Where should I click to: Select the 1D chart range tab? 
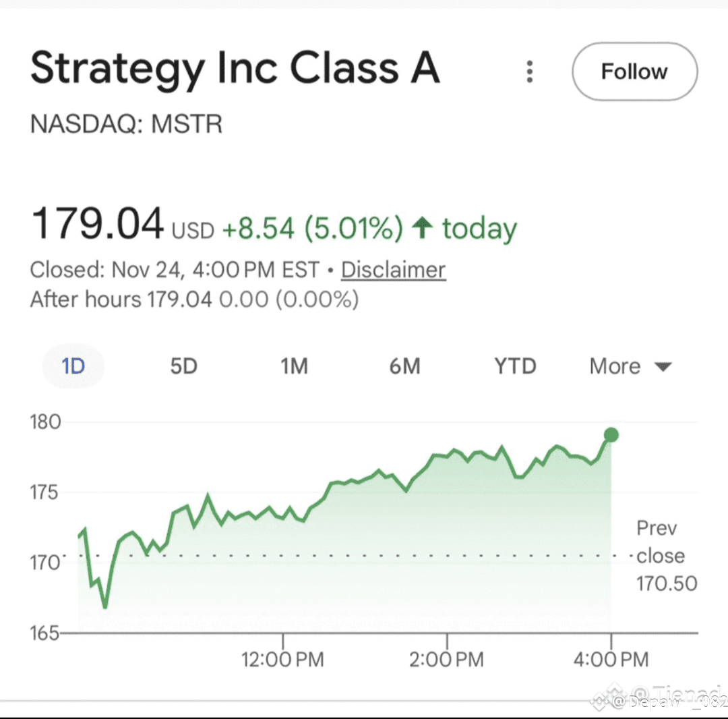tap(73, 366)
